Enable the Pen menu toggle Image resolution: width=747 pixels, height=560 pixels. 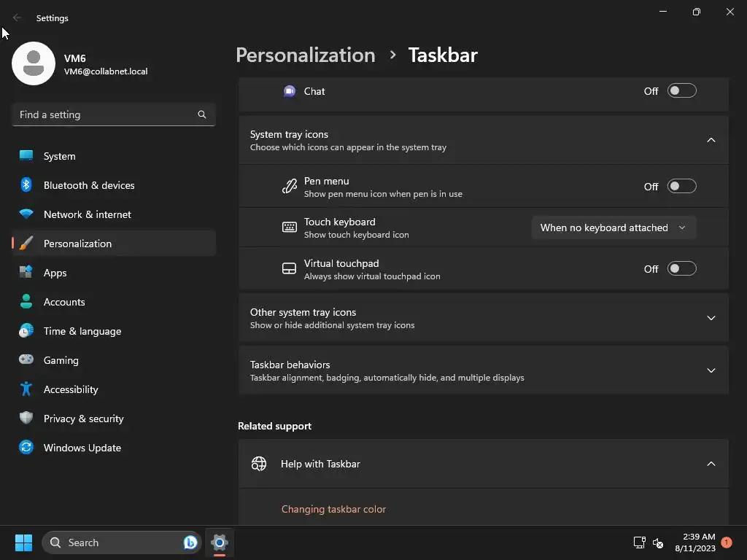[682, 187]
